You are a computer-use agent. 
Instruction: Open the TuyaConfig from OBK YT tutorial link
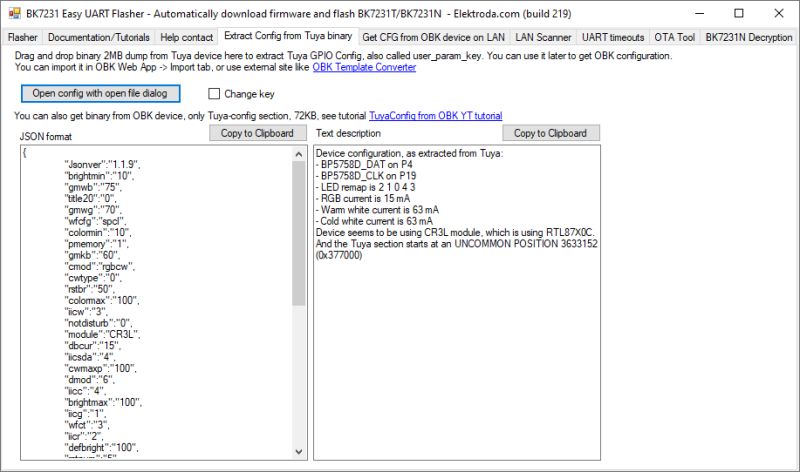click(x=436, y=116)
